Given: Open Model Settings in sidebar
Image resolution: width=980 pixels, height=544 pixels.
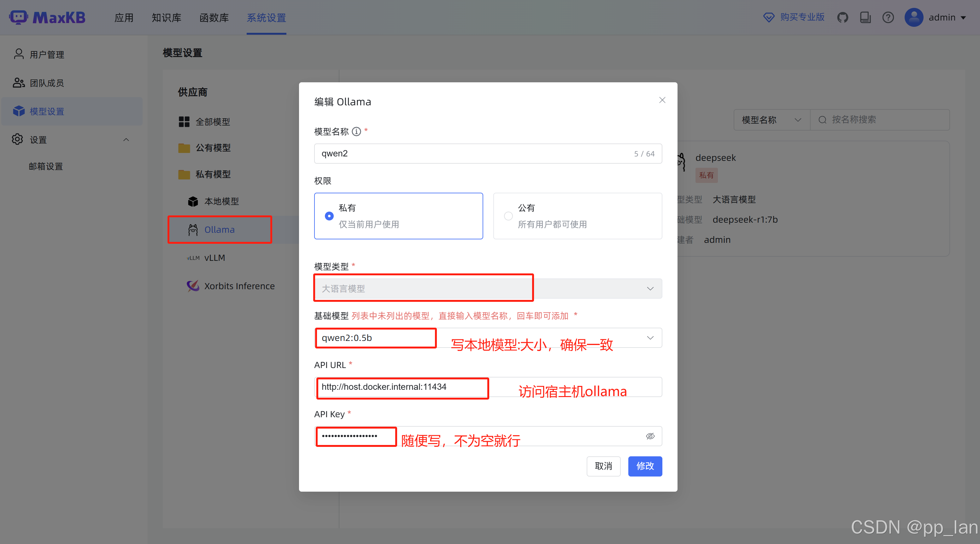Looking at the screenshot, I should [x=72, y=111].
